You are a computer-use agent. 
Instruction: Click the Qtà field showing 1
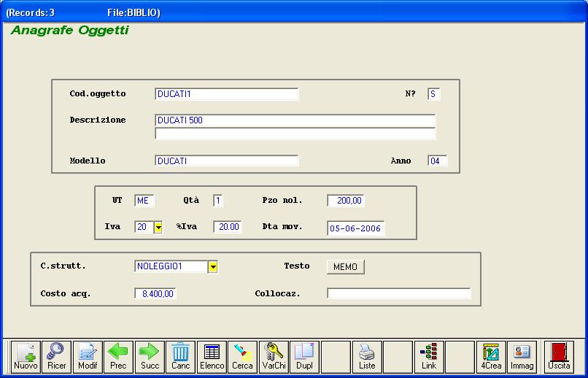click(218, 201)
